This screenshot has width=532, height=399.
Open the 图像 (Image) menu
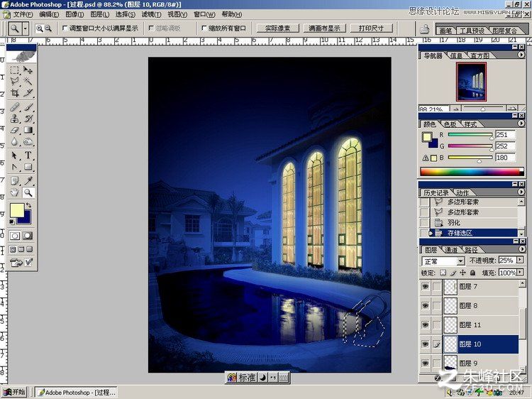[x=74, y=14]
